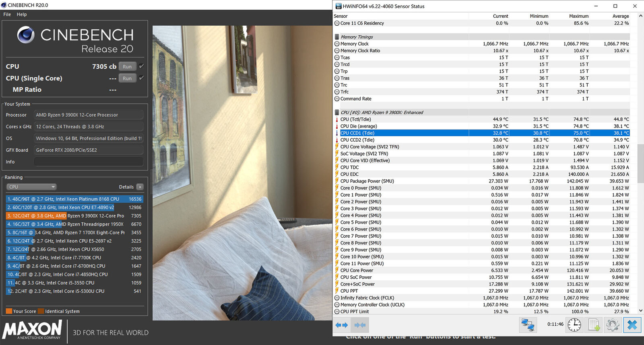Close sensors with the blue X icon
The height and width of the screenshot is (345, 644).
pyautogui.click(x=632, y=325)
